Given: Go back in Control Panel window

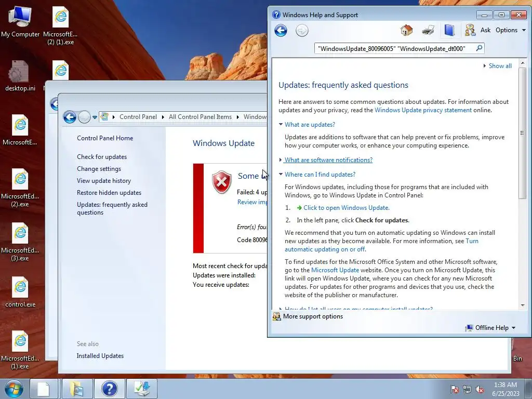Looking at the screenshot, I should [x=70, y=117].
